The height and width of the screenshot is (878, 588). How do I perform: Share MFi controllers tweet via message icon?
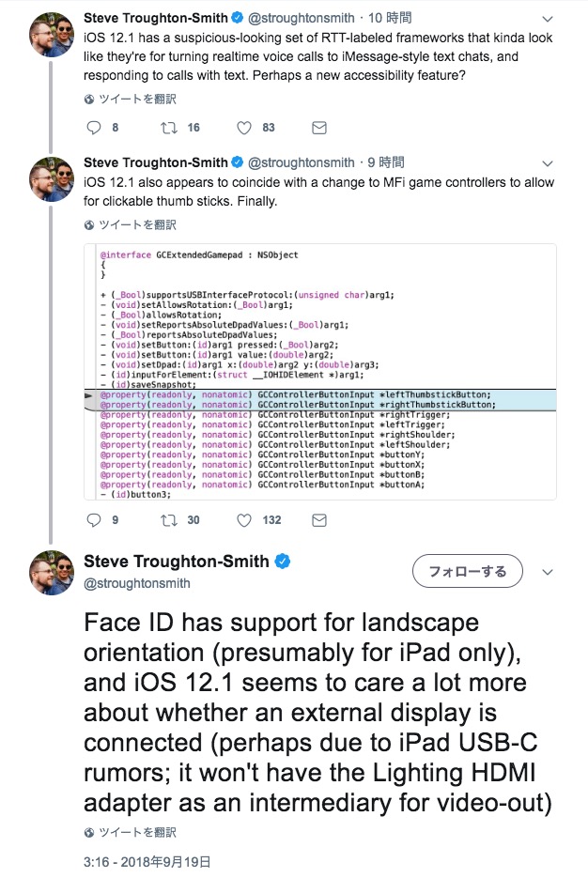[318, 519]
